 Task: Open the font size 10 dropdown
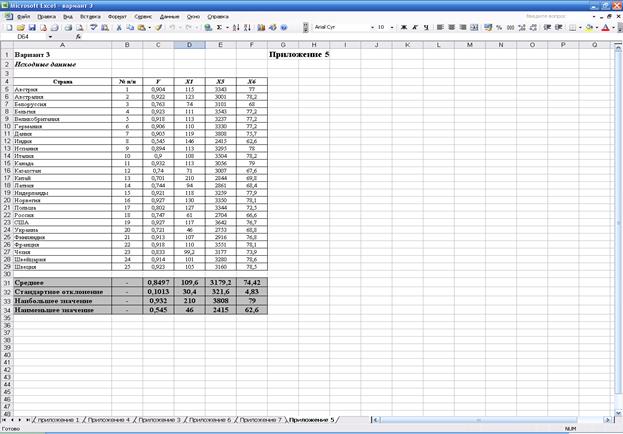(x=392, y=27)
